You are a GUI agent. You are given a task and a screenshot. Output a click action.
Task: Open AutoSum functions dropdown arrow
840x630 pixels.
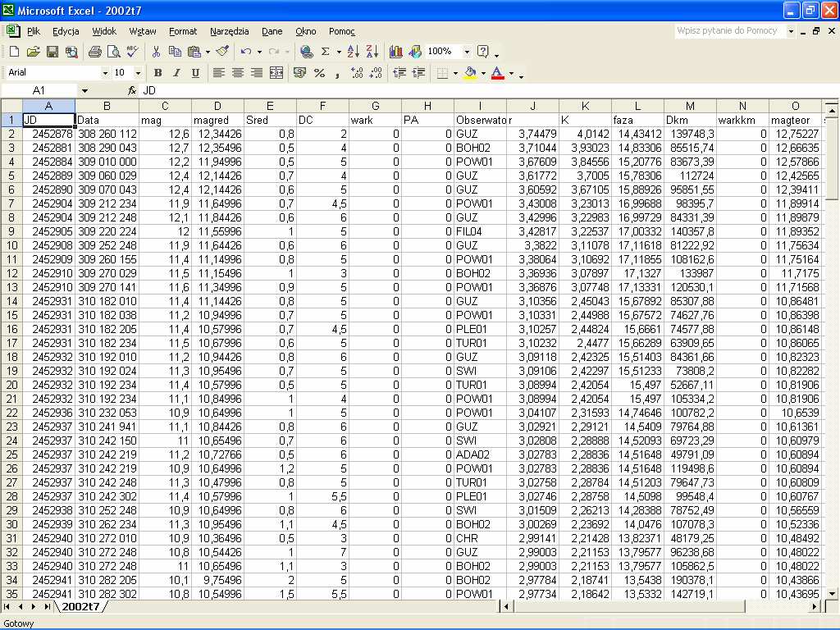(x=339, y=52)
